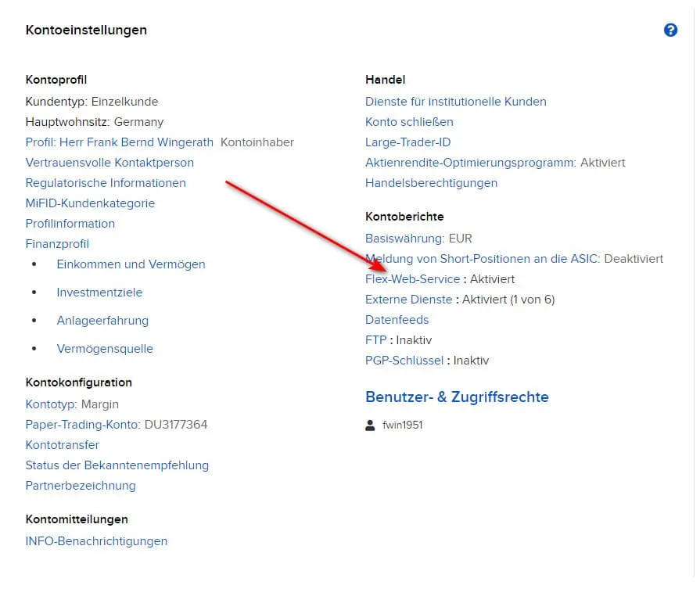The image size is (700, 596).
Task: Open Vertrauensvolle Kontaktperson link
Action: (x=109, y=163)
